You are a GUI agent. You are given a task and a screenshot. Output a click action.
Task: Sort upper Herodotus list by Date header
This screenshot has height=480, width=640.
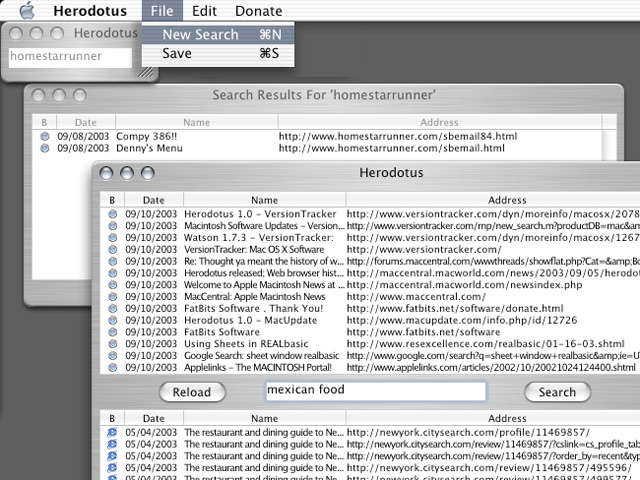click(x=154, y=200)
